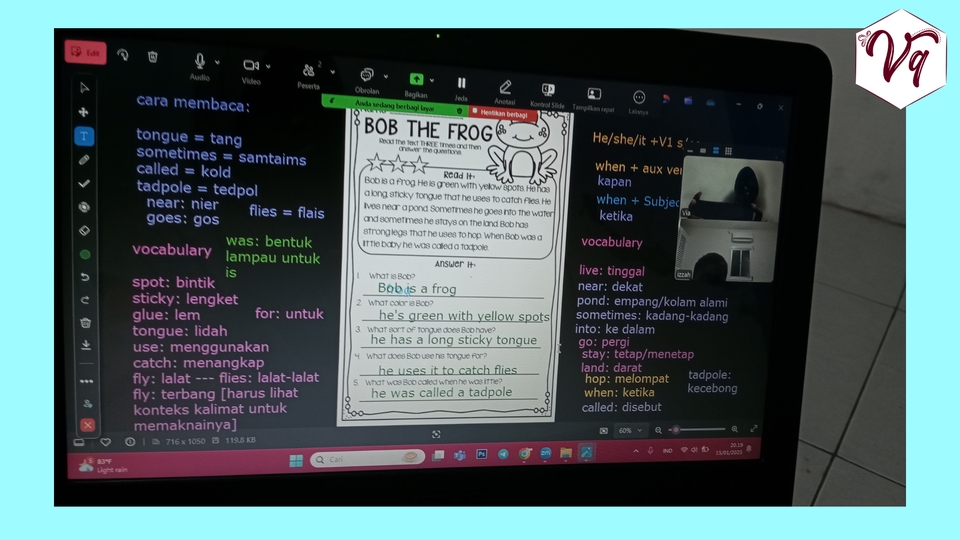Click the green Bagikan share button
The height and width of the screenshot is (540, 960).
pos(416,79)
